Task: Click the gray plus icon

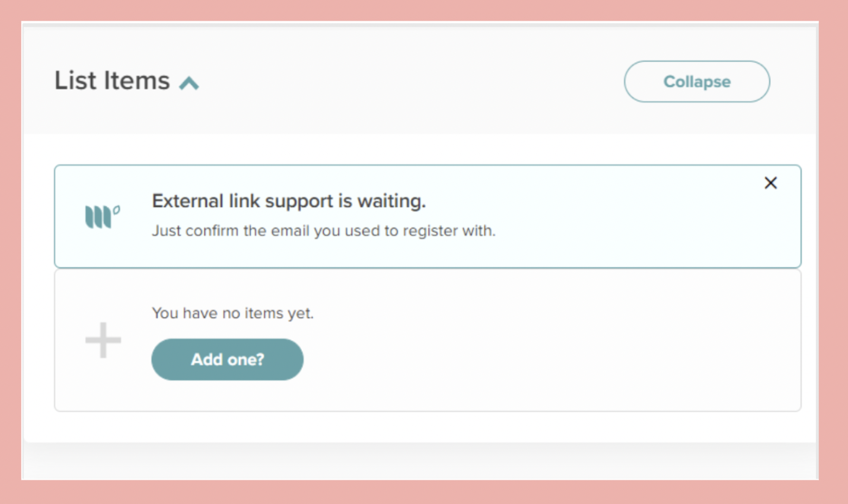Action: tap(103, 340)
